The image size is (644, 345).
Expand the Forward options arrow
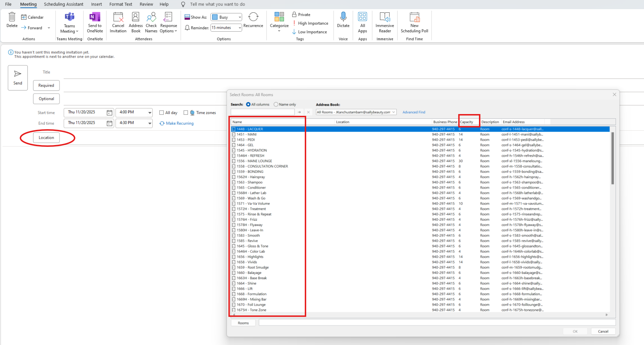click(x=49, y=28)
